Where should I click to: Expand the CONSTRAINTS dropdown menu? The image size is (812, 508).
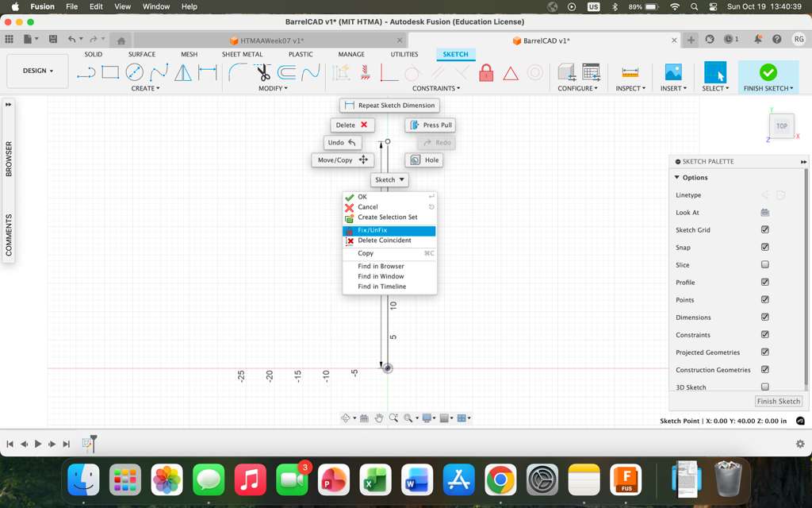click(436, 88)
